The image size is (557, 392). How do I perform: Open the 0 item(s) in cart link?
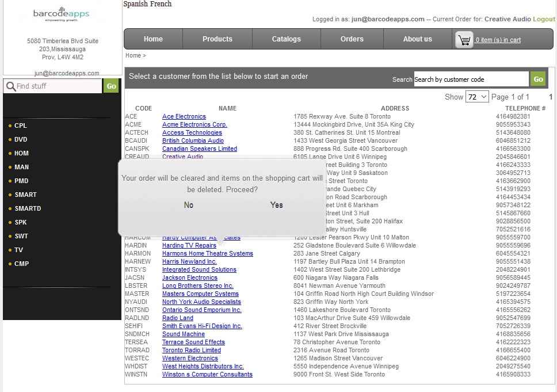498,40
